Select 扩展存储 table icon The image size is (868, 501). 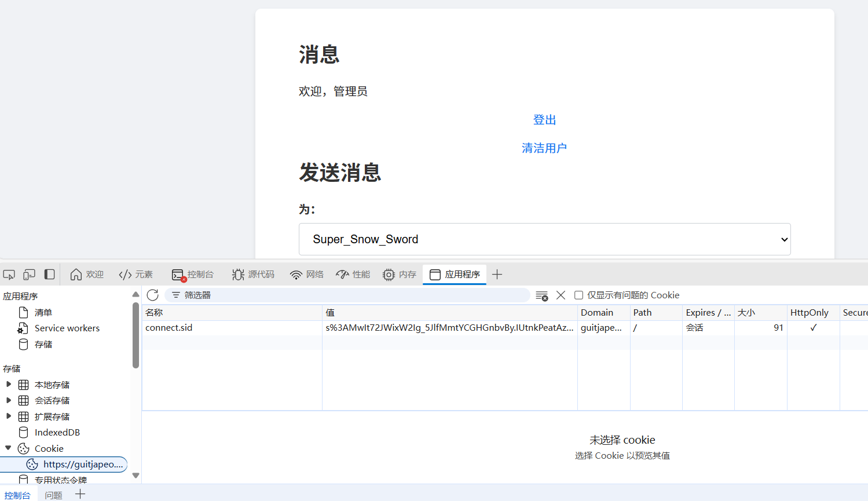click(x=24, y=416)
